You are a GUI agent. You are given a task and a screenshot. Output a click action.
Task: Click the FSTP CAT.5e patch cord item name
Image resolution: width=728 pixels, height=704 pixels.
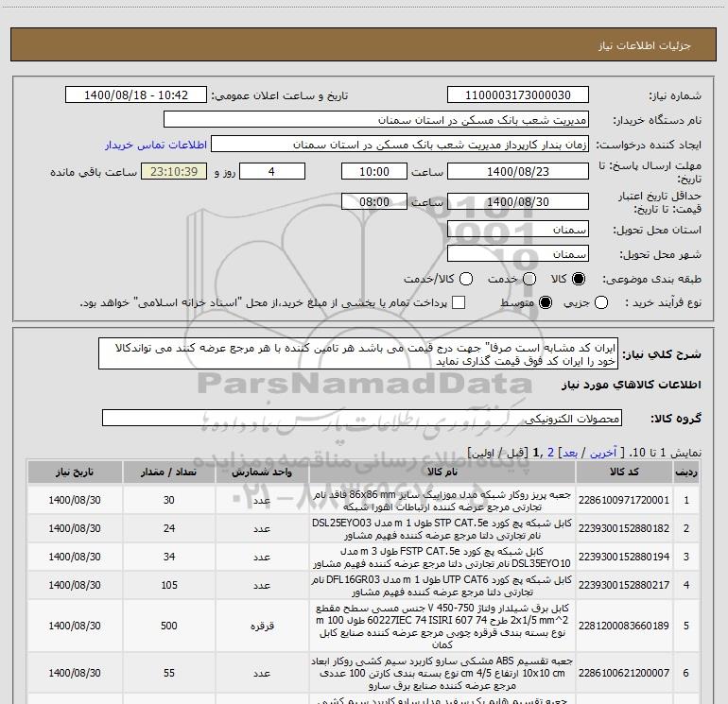coord(442,558)
